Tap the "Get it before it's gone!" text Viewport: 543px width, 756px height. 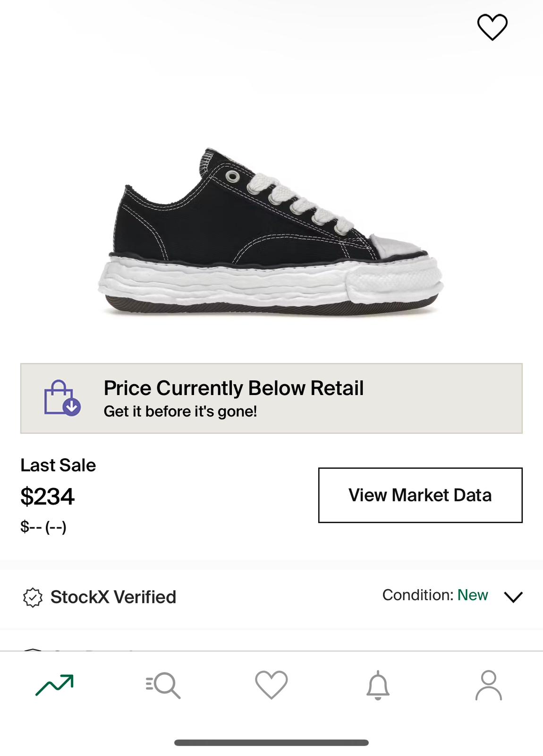[x=180, y=412]
